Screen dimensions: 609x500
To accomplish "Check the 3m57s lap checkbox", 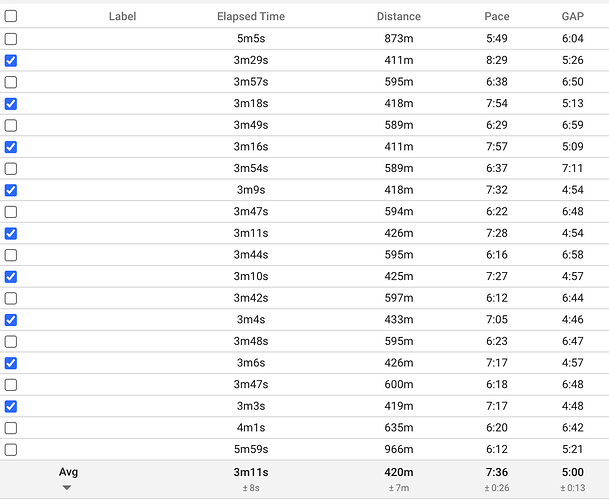I will click(x=10, y=82).
